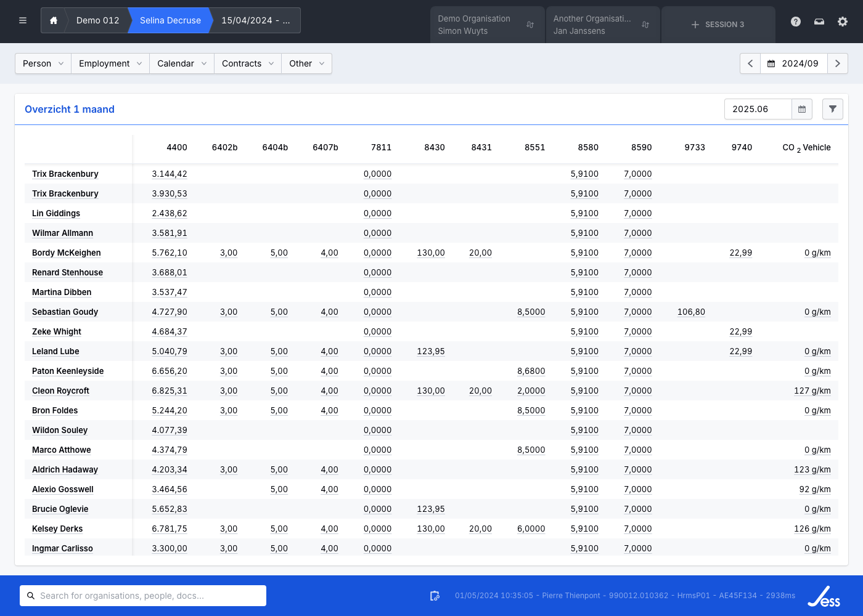This screenshot has height=616, width=863.
Task: Open the inbox tray icon
Action: (819, 22)
